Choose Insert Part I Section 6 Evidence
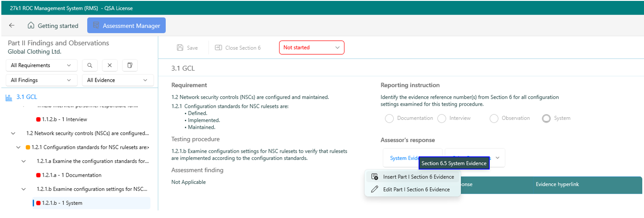This screenshot has width=644, height=218. [413, 177]
